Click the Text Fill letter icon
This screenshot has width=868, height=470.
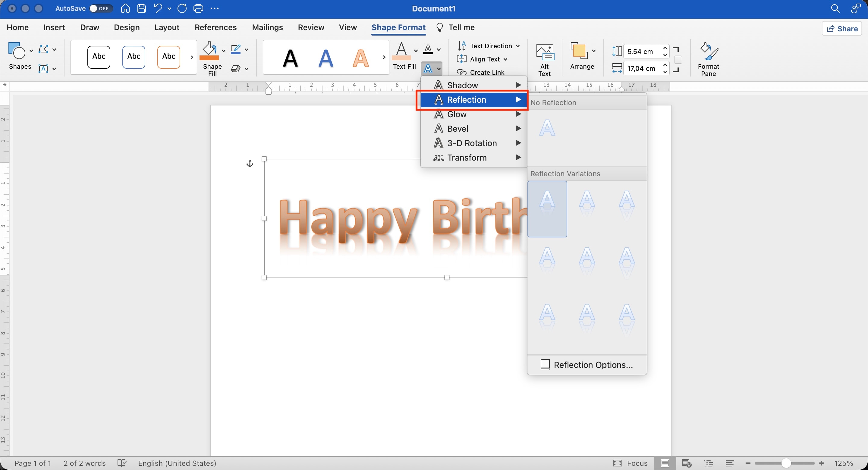[401, 51]
